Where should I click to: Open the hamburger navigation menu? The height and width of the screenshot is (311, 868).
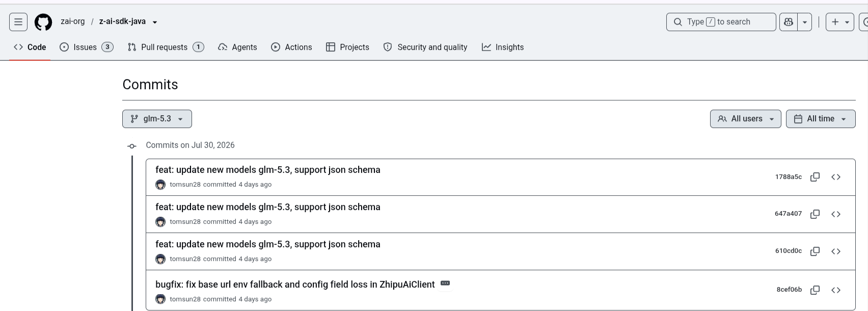pos(18,22)
